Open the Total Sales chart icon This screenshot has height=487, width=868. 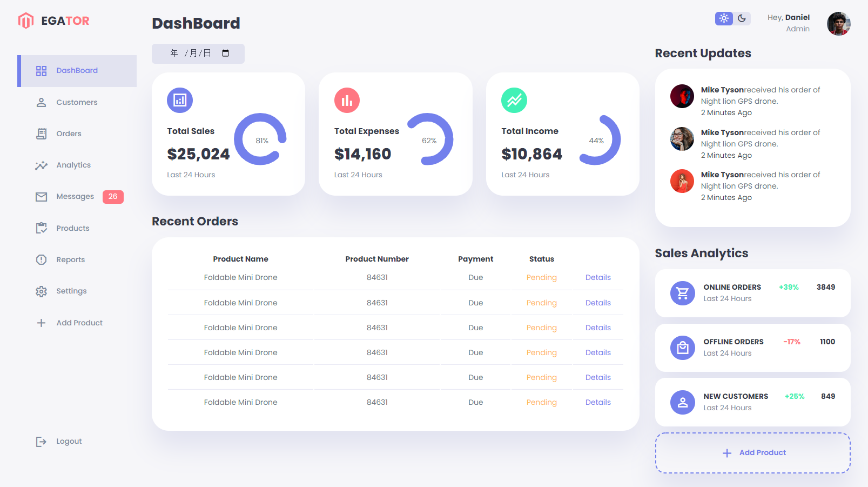[x=180, y=100]
